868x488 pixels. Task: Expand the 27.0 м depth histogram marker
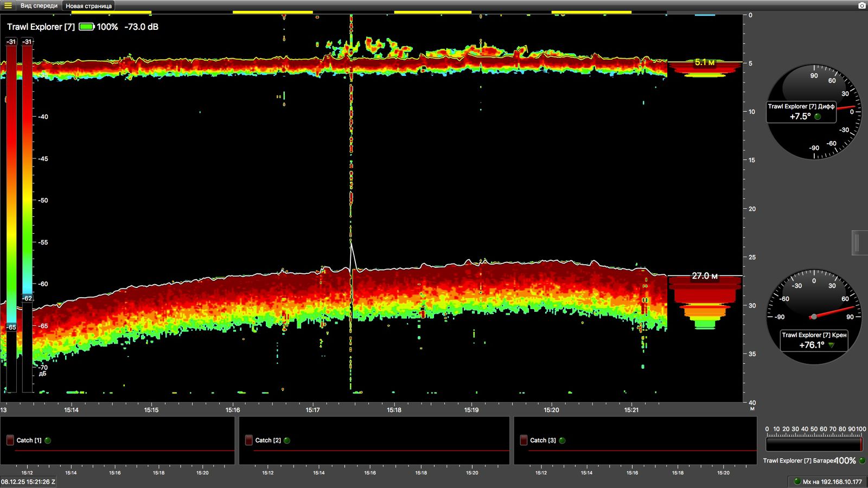(x=704, y=276)
